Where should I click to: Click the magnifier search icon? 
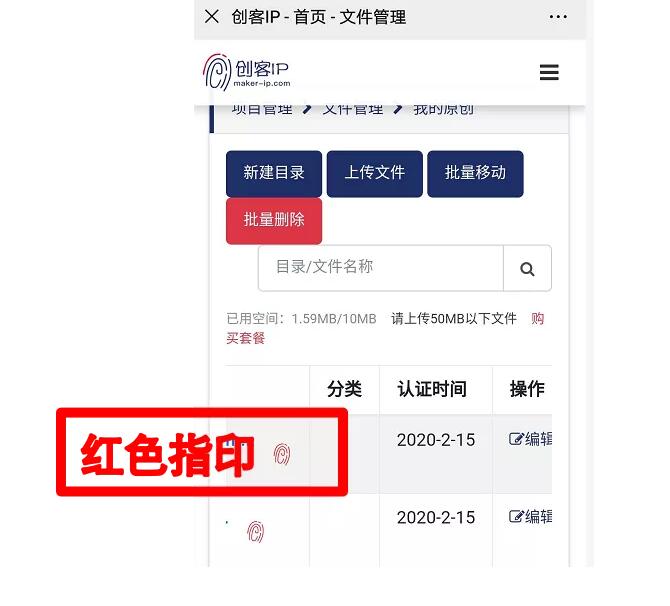(x=527, y=269)
